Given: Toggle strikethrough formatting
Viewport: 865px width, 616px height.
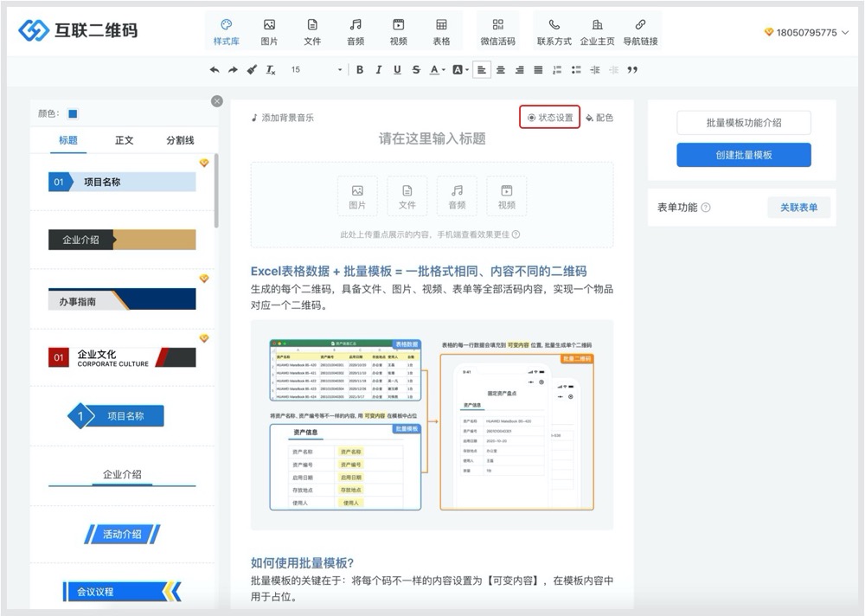Looking at the screenshot, I should point(416,69).
